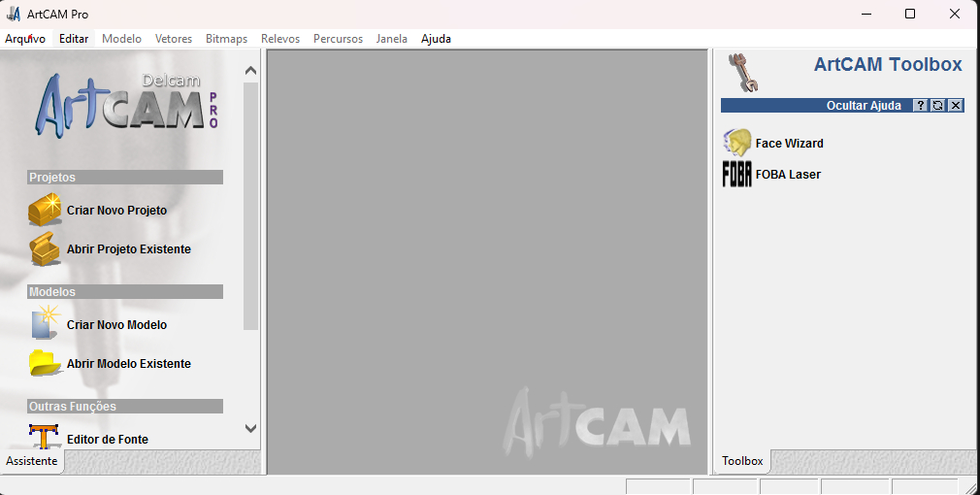The image size is (980, 495).
Task: Open the Percursos menu
Action: coord(338,39)
